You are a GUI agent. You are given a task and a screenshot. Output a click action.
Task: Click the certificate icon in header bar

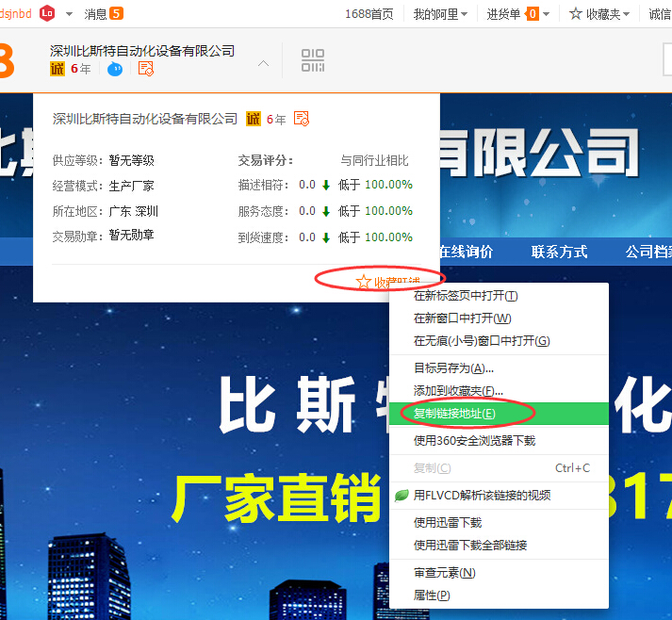tap(146, 69)
